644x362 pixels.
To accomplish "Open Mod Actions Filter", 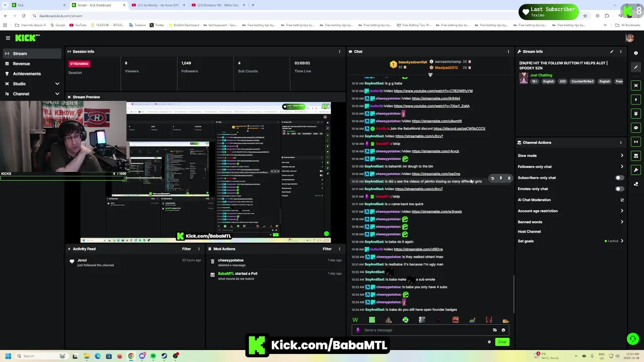I will coord(327,249).
